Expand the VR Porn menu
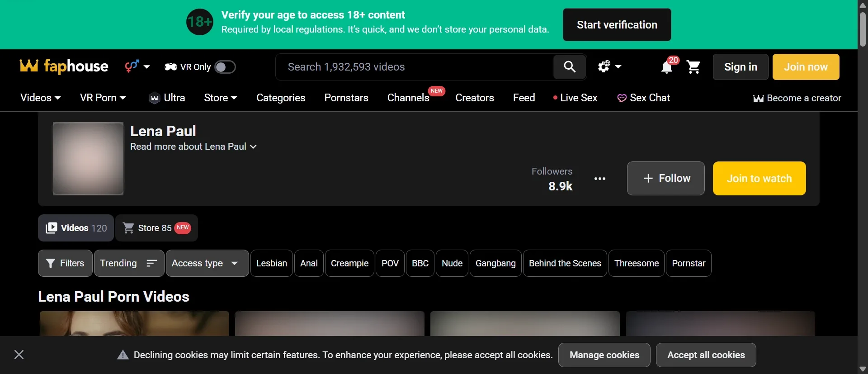 tap(103, 98)
